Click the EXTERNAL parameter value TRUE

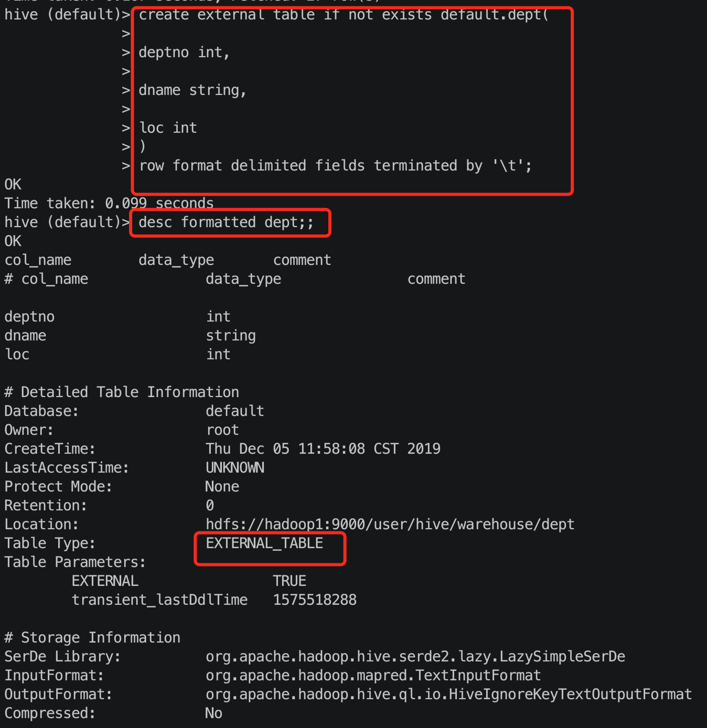(x=290, y=581)
